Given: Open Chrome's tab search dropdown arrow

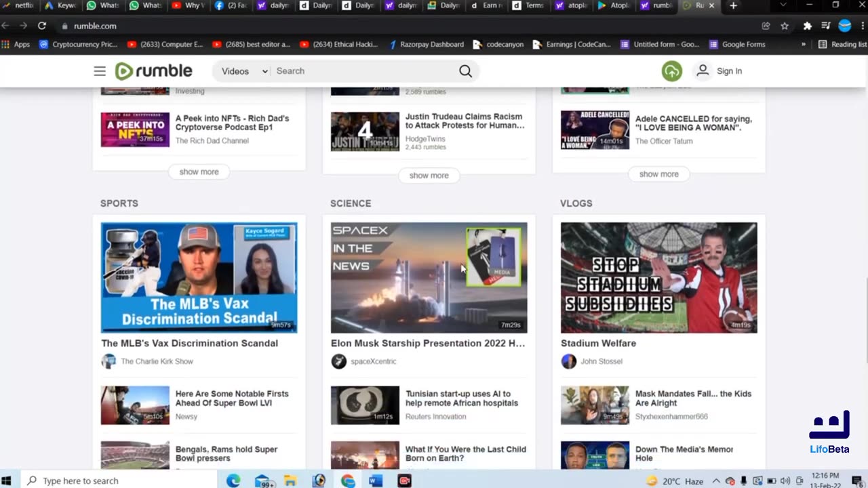Looking at the screenshot, I should pyautogui.click(x=783, y=5).
